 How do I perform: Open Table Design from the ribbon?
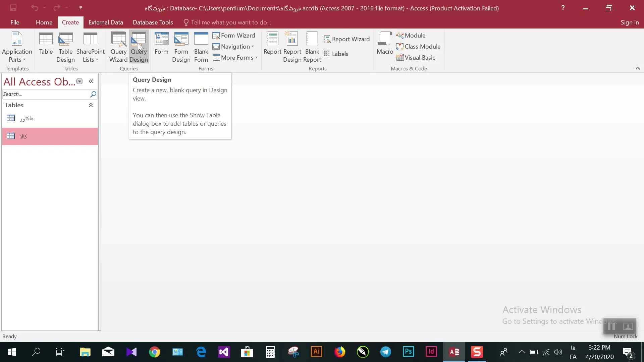coord(65,47)
